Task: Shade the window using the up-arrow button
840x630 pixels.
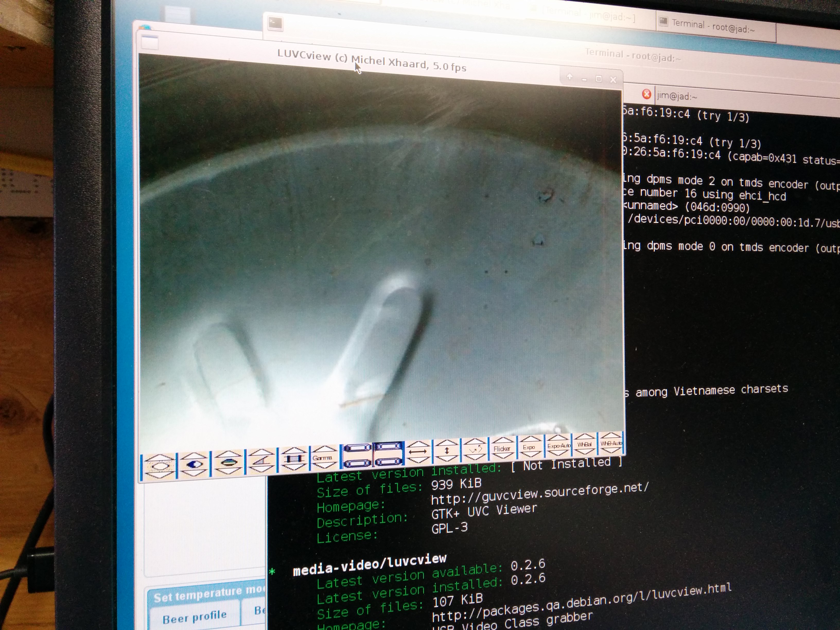Action: (569, 77)
